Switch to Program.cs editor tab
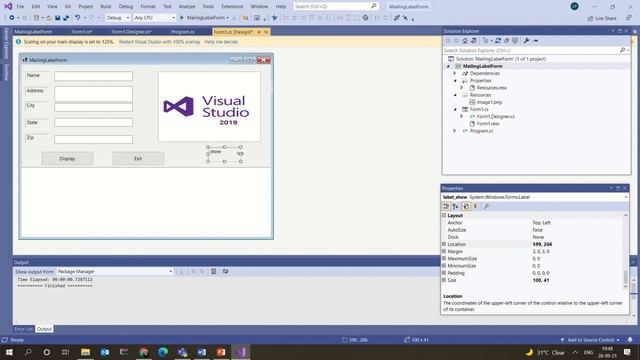This screenshot has height=360, width=640. pos(182,32)
